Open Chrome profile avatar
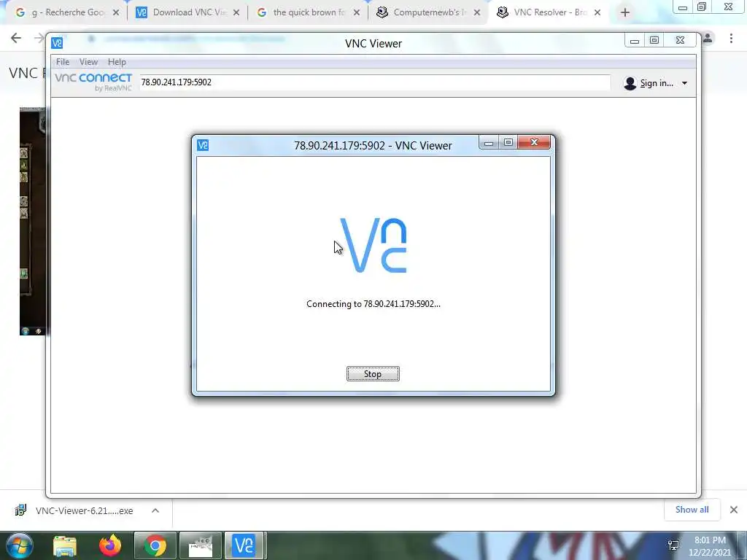 click(x=708, y=38)
